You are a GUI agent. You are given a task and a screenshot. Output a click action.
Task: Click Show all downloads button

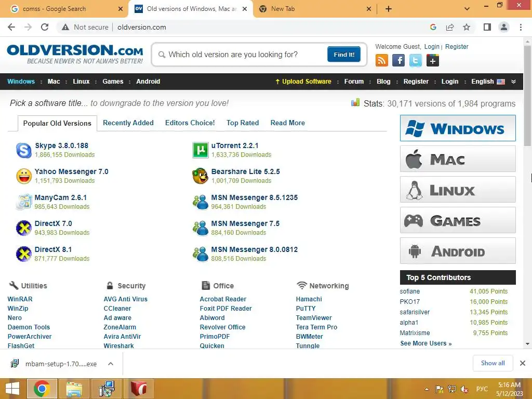pos(493,363)
